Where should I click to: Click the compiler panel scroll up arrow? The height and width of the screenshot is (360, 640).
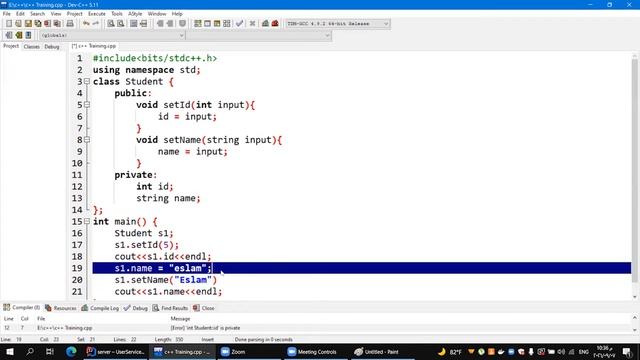click(x=635, y=318)
